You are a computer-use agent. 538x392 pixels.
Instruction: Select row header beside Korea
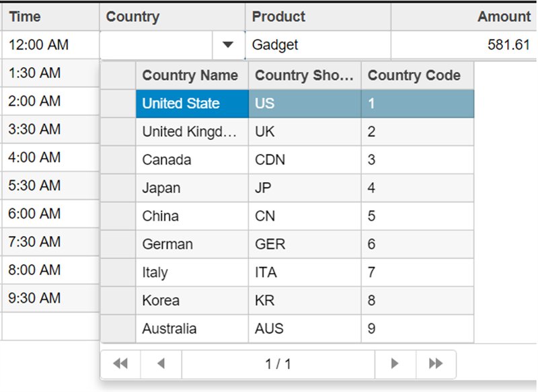click(x=118, y=301)
